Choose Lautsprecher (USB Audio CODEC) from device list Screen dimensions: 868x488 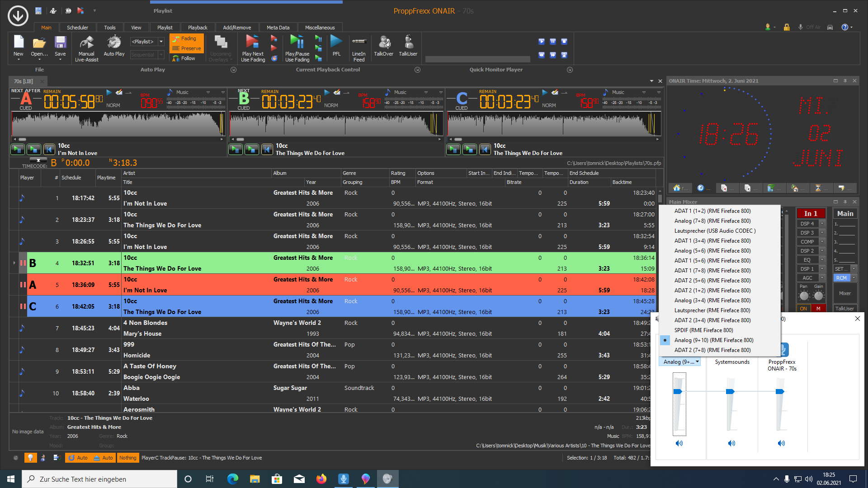click(715, 231)
